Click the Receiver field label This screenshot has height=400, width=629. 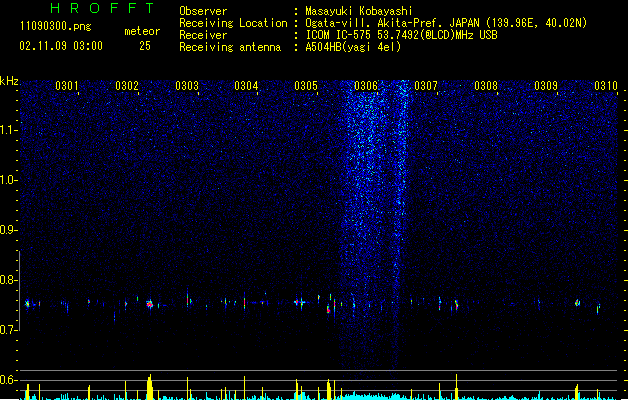pyautogui.click(x=203, y=35)
